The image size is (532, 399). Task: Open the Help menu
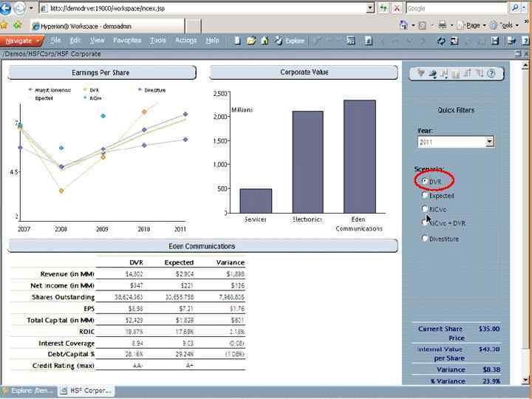pyautogui.click(x=212, y=41)
